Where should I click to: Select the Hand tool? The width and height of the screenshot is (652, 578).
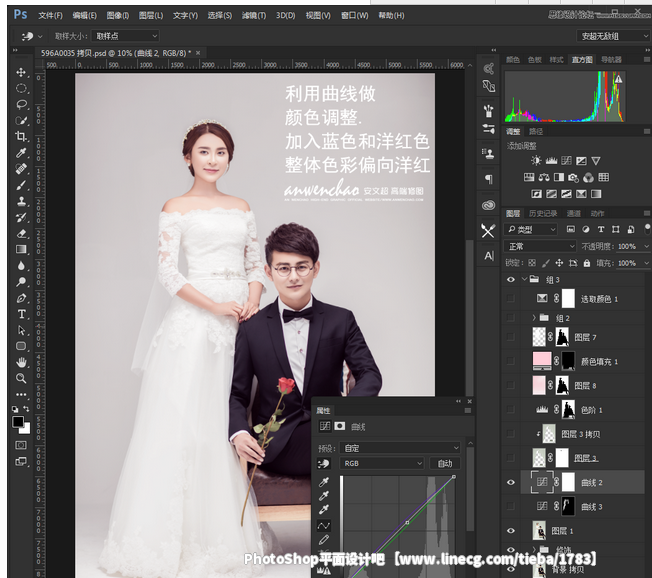[21, 362]
